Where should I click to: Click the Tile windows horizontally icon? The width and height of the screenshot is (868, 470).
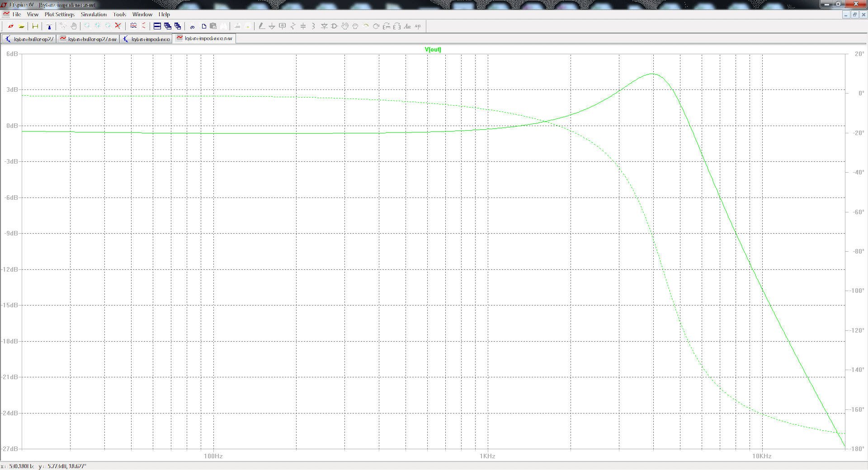tap(157, 26)
